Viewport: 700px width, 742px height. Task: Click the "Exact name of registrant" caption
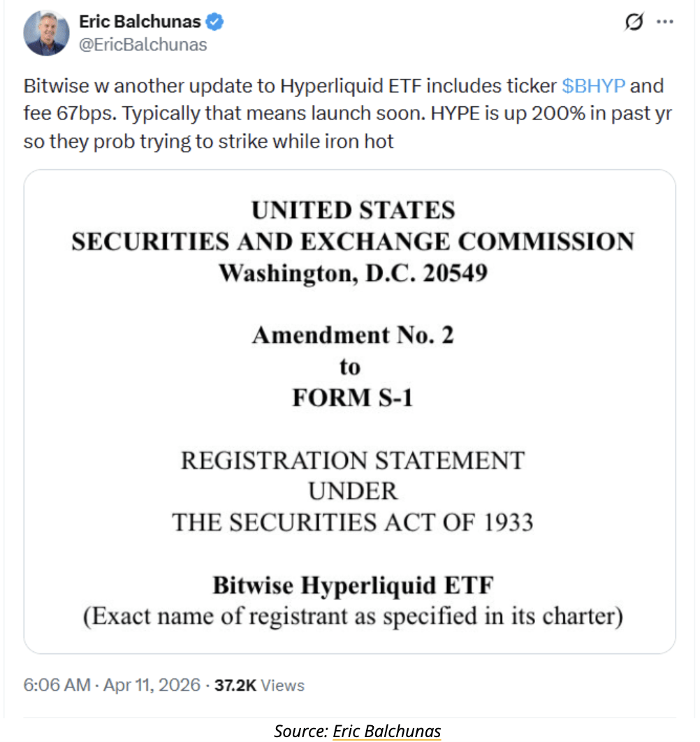[353, 616]
